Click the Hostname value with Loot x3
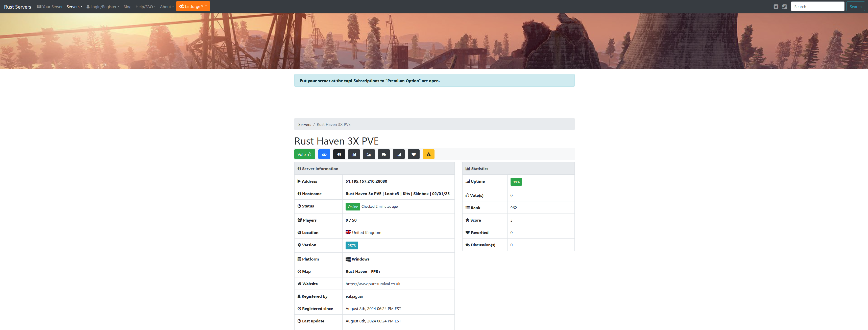The image size is (868, 330). (x=397, y=194)
